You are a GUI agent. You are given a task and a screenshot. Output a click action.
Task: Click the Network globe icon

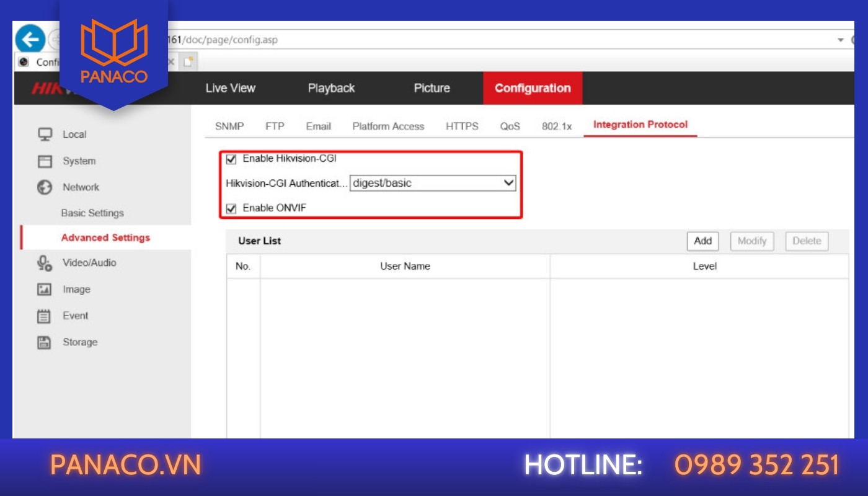[45, 187]
